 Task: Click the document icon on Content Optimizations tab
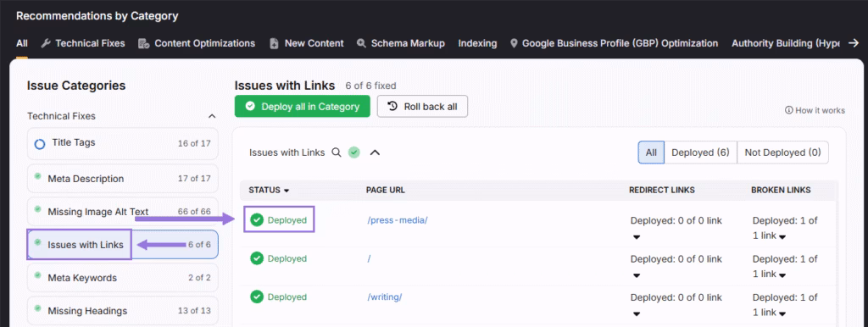tap(144, 43)
